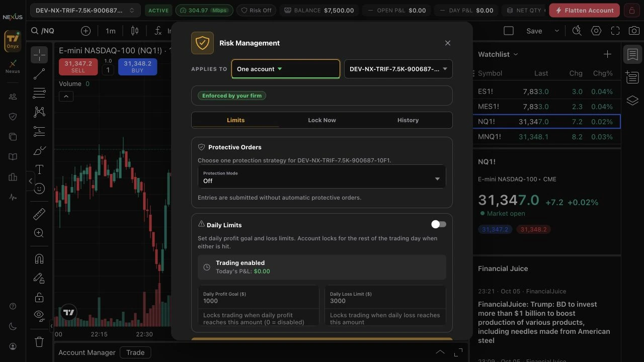Select the ruler measure tool
Viewport: 644px width, 362px height.
click(39, 214)
